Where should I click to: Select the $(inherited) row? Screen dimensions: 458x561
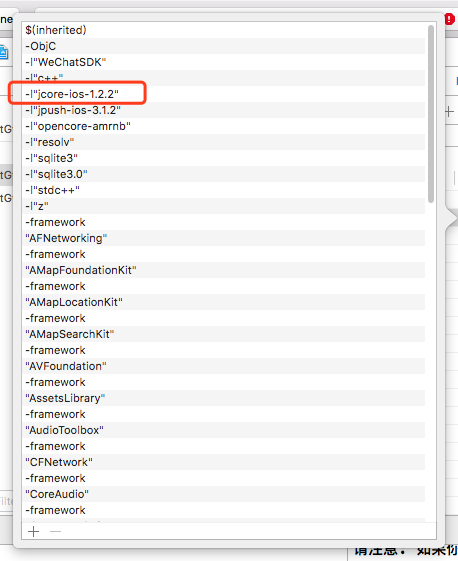coord(224,30)
